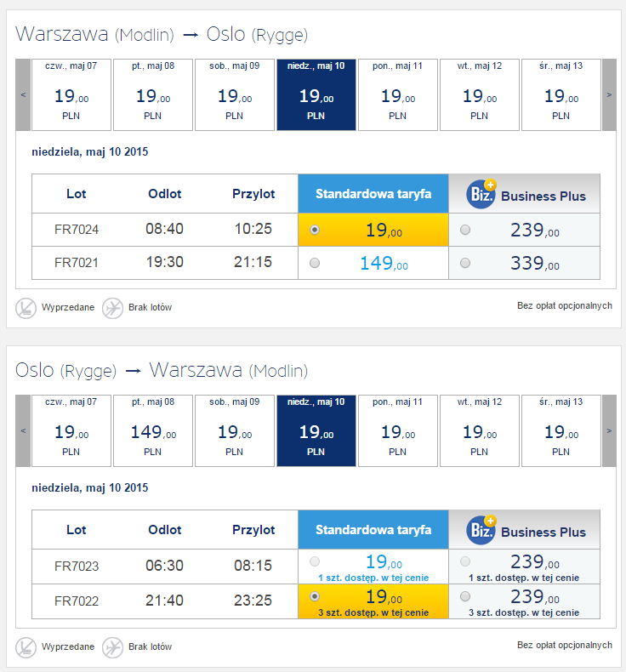Select sob., maj 09 outbound date tab
The width and height of the screenshot is (626, 672).
point(235,94)
